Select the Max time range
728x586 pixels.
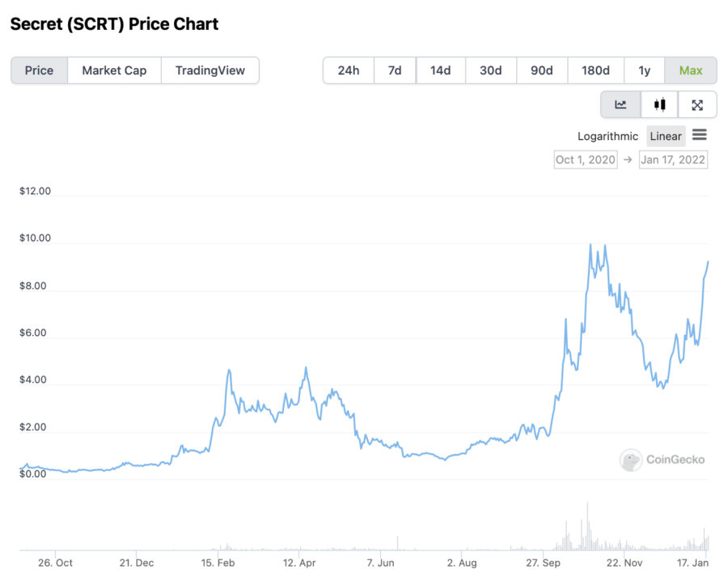point(691,70)
